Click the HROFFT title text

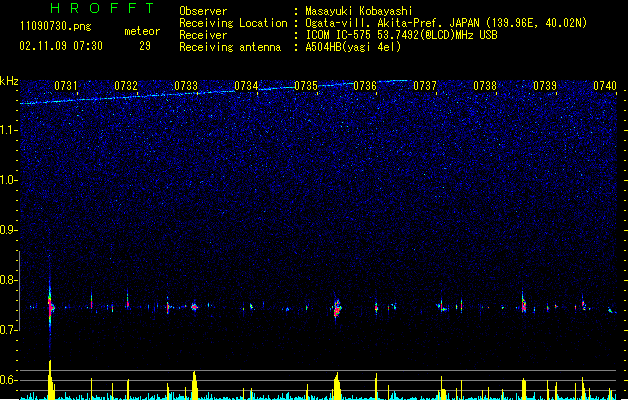[x=102, y=8]
